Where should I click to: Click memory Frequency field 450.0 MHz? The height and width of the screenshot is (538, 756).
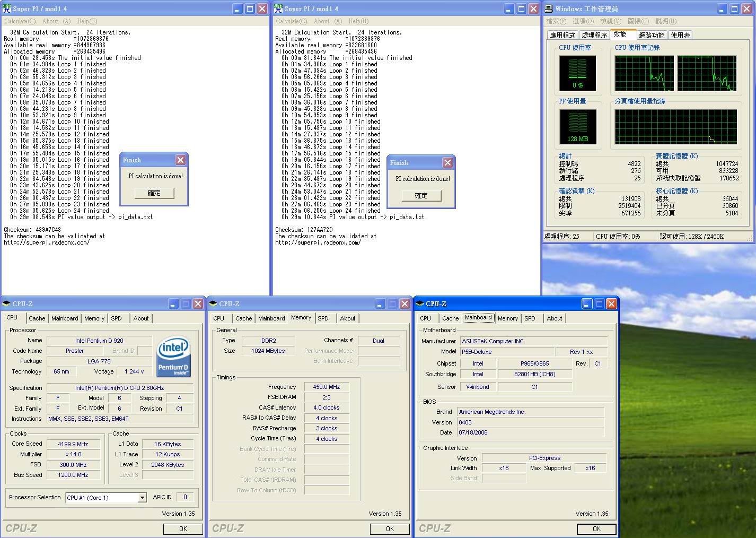327,387
